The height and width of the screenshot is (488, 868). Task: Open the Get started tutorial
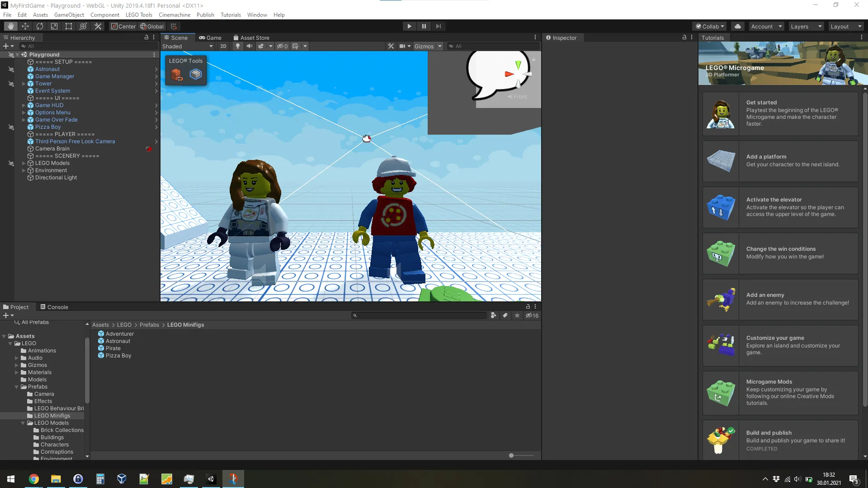[780, 113]
